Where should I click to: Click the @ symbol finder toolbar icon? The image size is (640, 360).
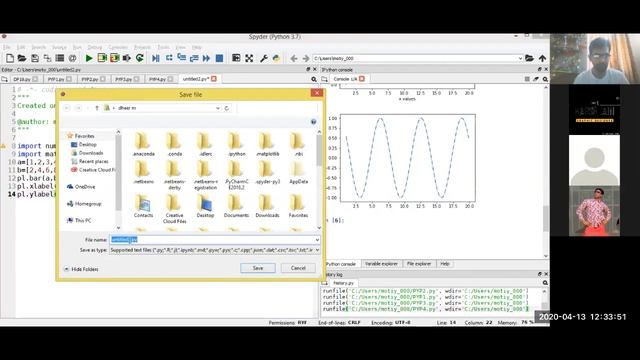(x=72, y=58)
